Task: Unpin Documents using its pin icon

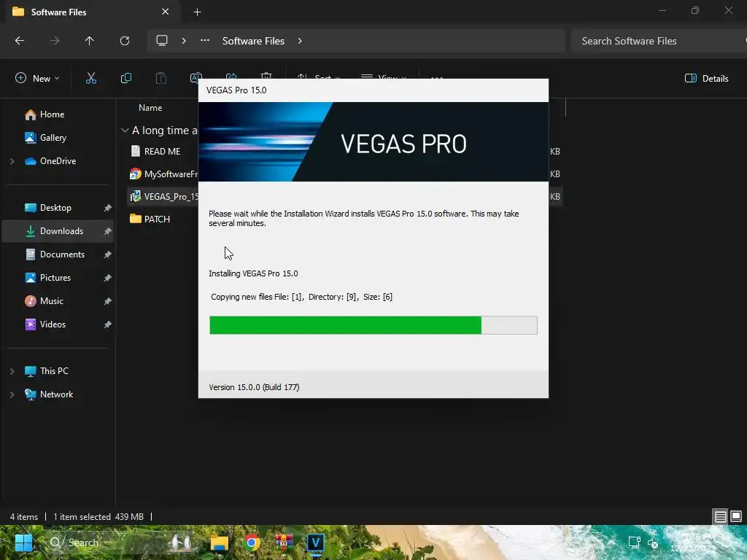Action: pos(108,254)
